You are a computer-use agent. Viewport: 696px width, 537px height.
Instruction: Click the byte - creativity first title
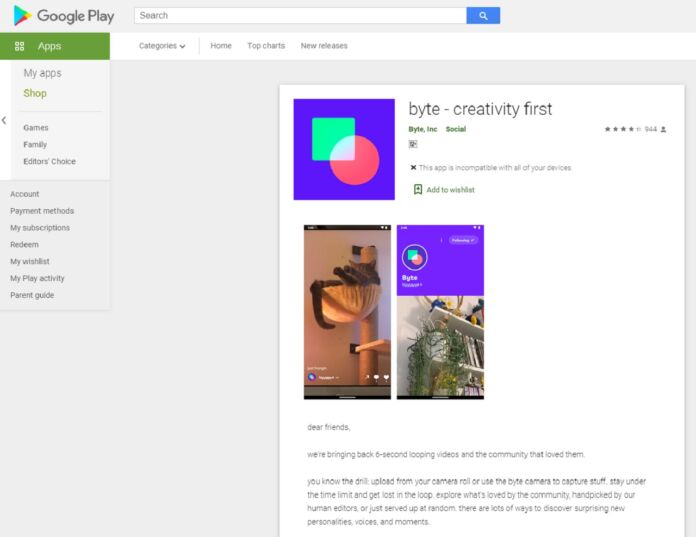click(x=480, y=109)
